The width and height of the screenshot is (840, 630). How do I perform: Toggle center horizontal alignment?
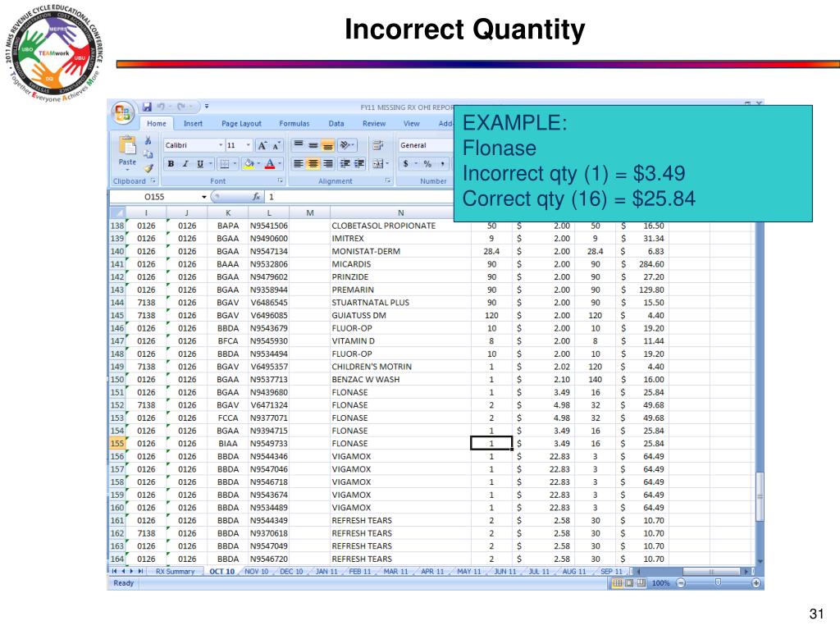[x=313, y=164]
